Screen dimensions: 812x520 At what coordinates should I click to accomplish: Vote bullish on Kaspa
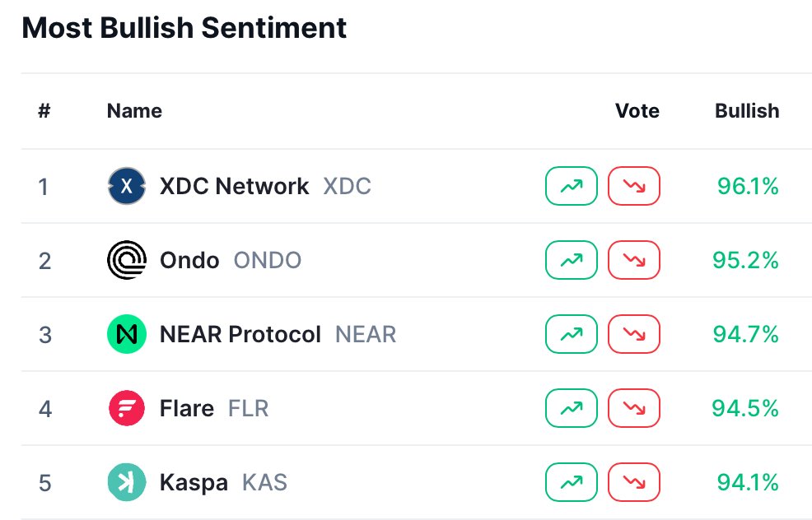572,481
